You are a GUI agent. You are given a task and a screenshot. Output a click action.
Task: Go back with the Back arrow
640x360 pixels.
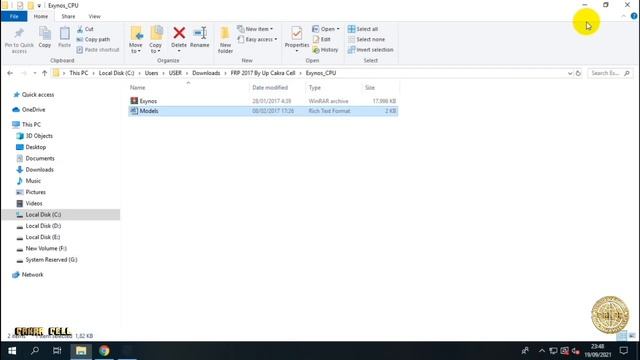click(x=10, y=73)
